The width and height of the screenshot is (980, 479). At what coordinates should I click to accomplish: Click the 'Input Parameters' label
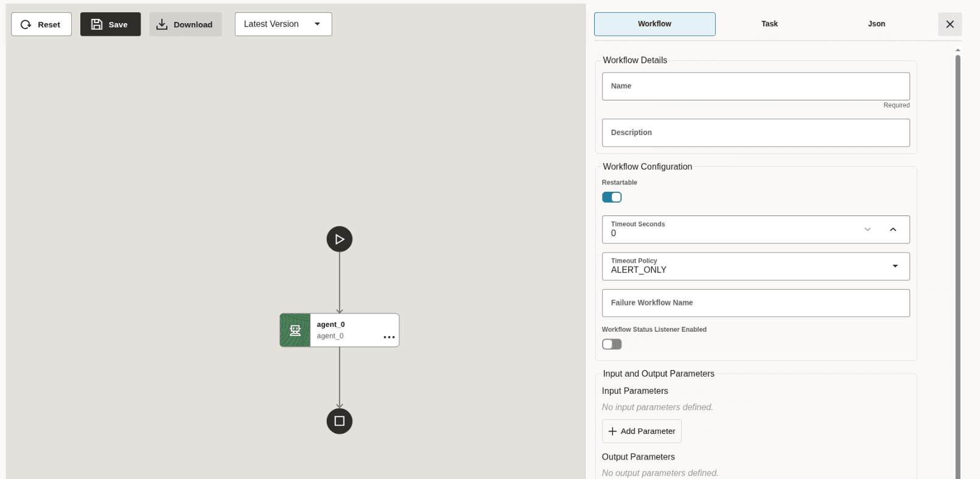point(635,391)
